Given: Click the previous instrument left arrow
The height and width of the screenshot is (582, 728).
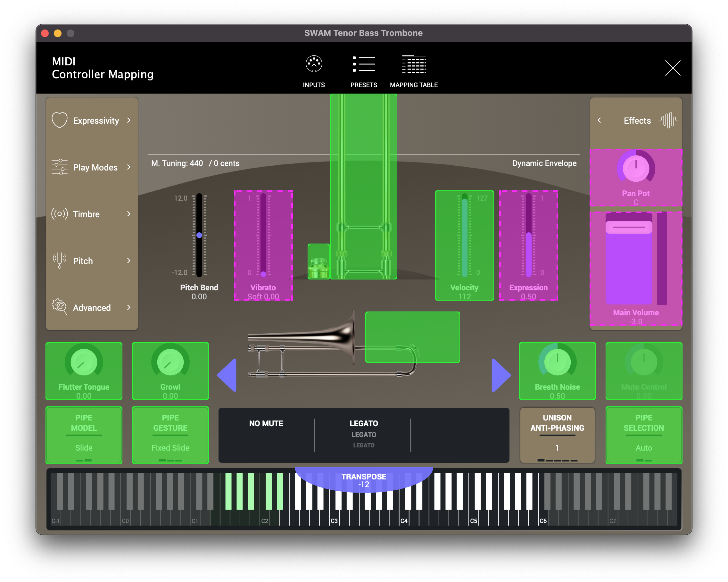Looking at the screenshot, I should click(x=227, y=375).
